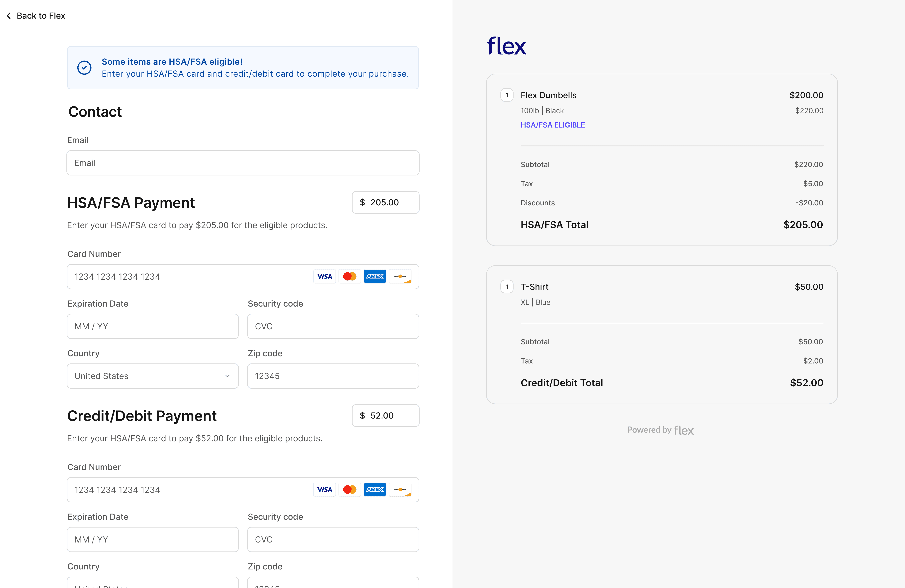Click the Mastercard icon in HSA/FSA card field
The width and height of the screenshot is (905, 588).
pyautogui.click(x=350, y=276)
